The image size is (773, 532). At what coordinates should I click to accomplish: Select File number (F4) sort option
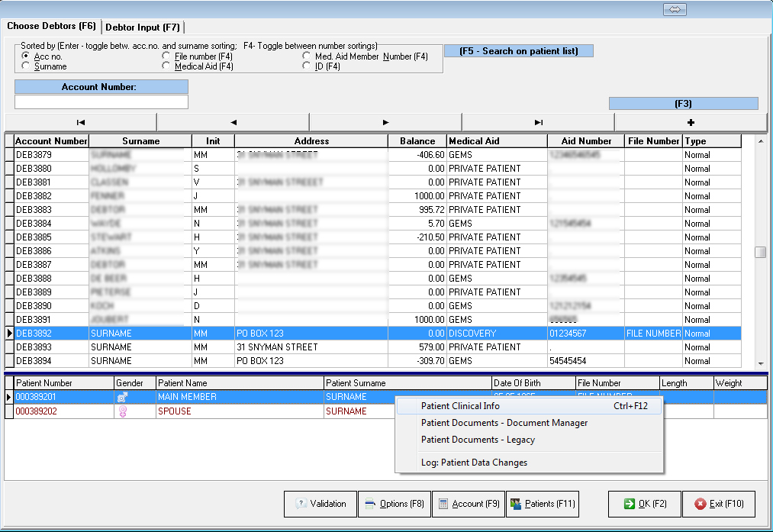click(167, 56)
